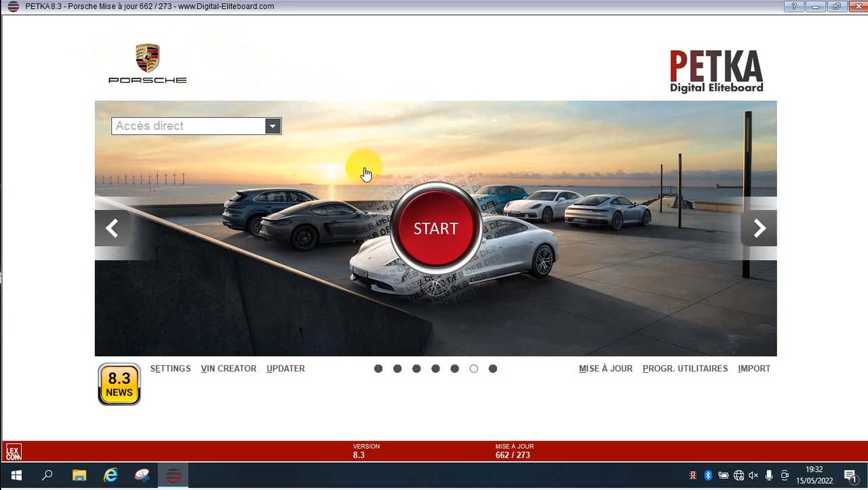Click the PETKA title bar app icon
This screenshot has width=868, height=490.
[x=13, y=6]
